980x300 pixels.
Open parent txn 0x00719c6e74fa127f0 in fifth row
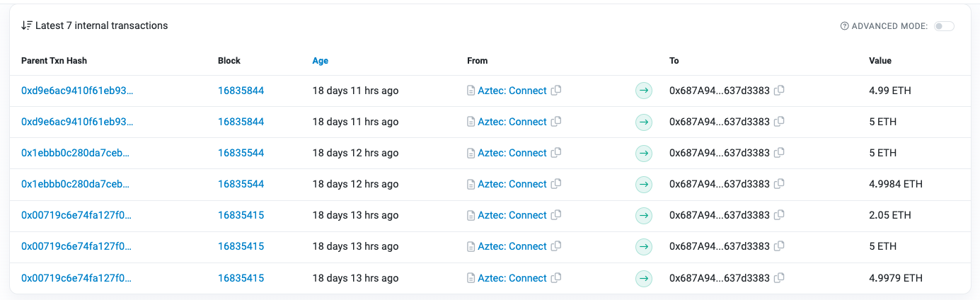click(76, 215)
